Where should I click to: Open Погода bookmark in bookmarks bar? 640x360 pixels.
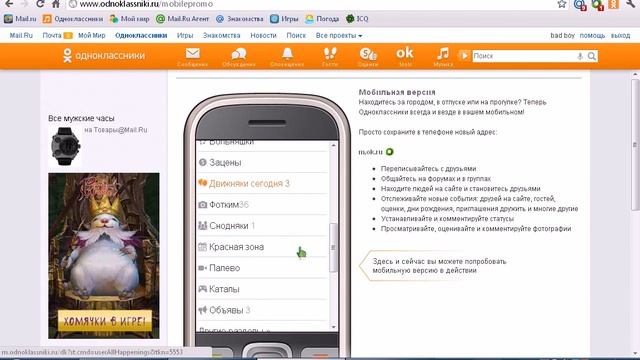pos(322,19)
